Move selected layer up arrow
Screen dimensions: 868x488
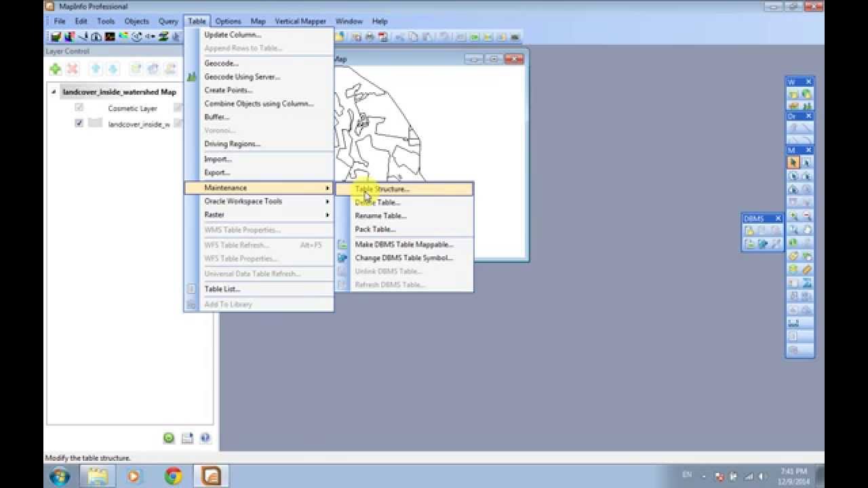pos(96,69)
